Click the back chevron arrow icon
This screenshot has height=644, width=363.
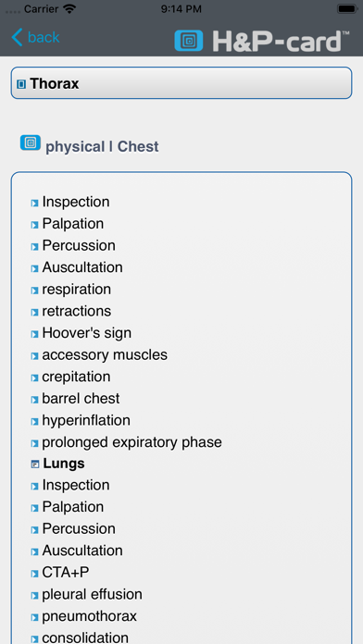[17, 37]
